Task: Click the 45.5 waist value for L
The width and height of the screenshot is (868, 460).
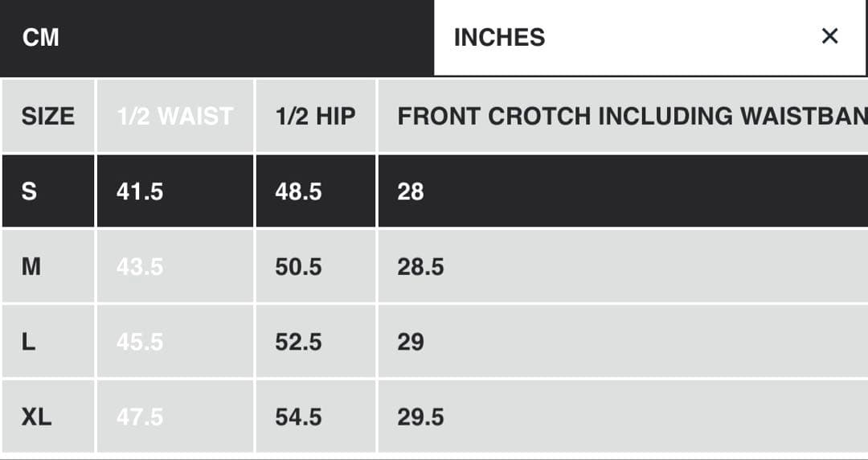Action: click(x=140, y=342)
